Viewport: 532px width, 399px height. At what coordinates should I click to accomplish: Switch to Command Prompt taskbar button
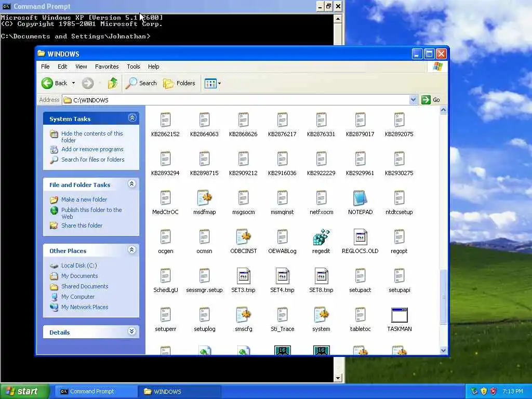[x=96, y=391]
